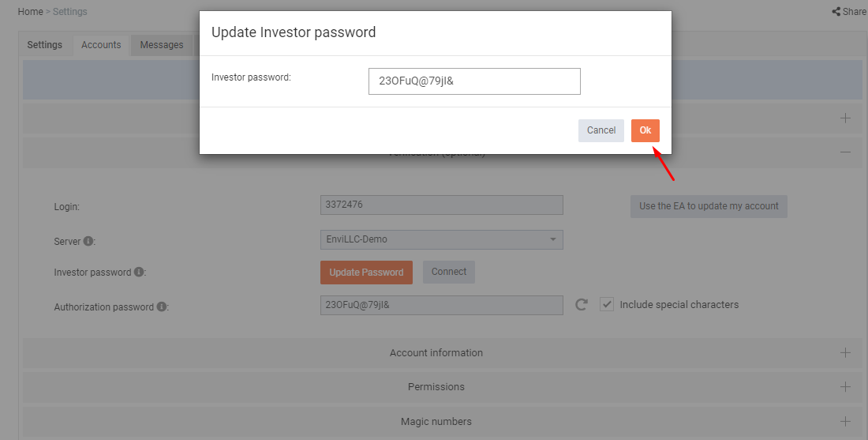Go to Home breadcrumb link

(31, 12)
